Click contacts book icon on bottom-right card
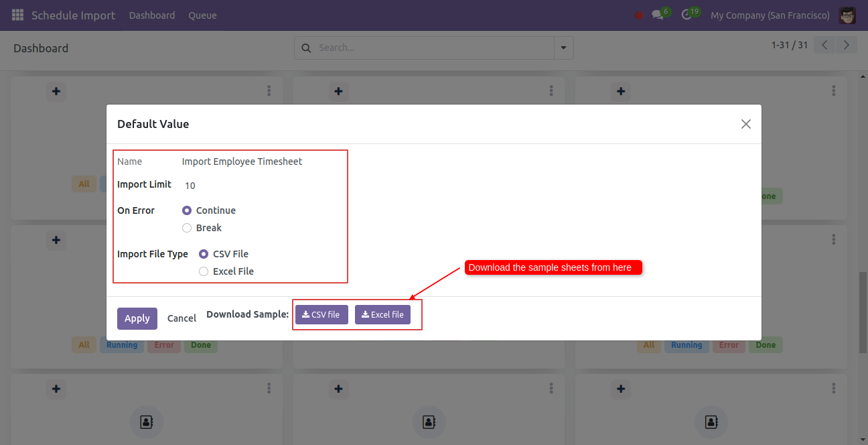 pyautogui.click(x=711, y=422)
